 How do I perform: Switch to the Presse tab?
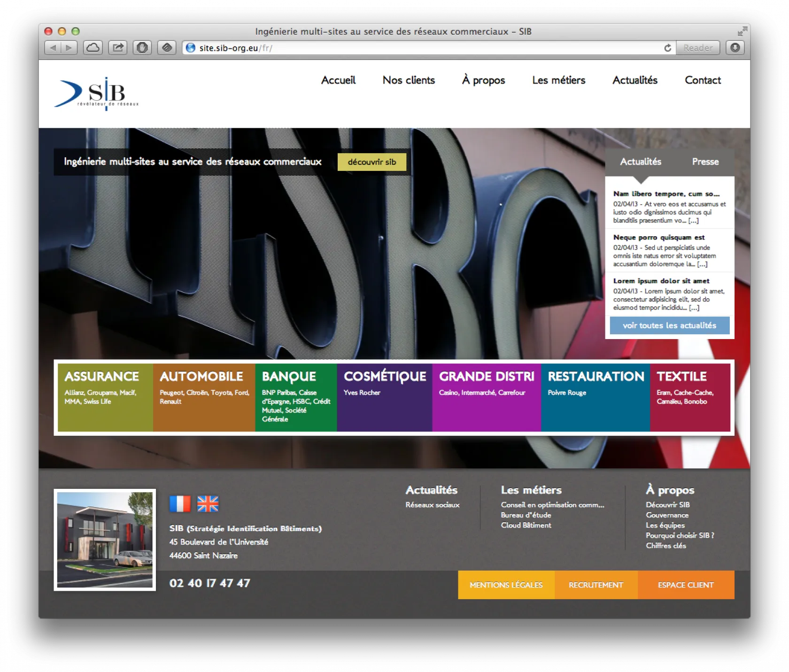pos(705,162)
